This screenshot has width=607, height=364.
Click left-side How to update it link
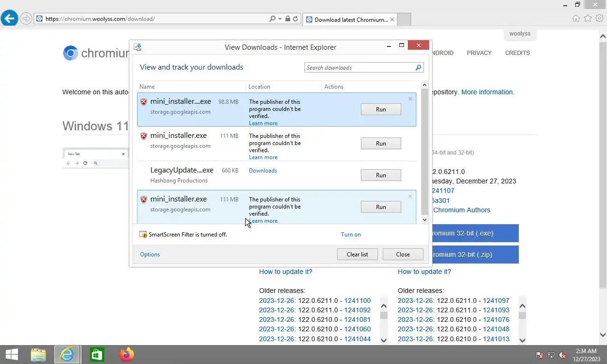285,272
